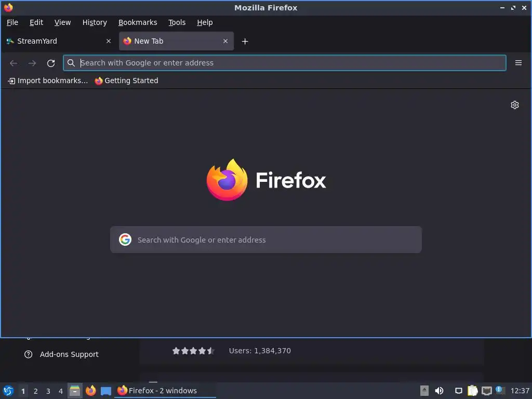Click the Firefox logo on new tab page

click(x=266, y=180)
